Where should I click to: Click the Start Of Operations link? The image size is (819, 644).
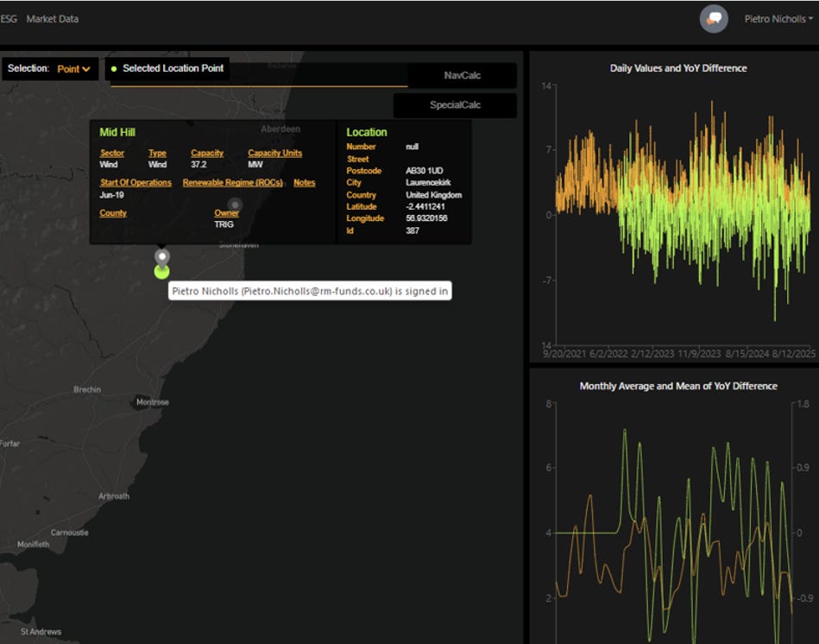pos(135,182)
